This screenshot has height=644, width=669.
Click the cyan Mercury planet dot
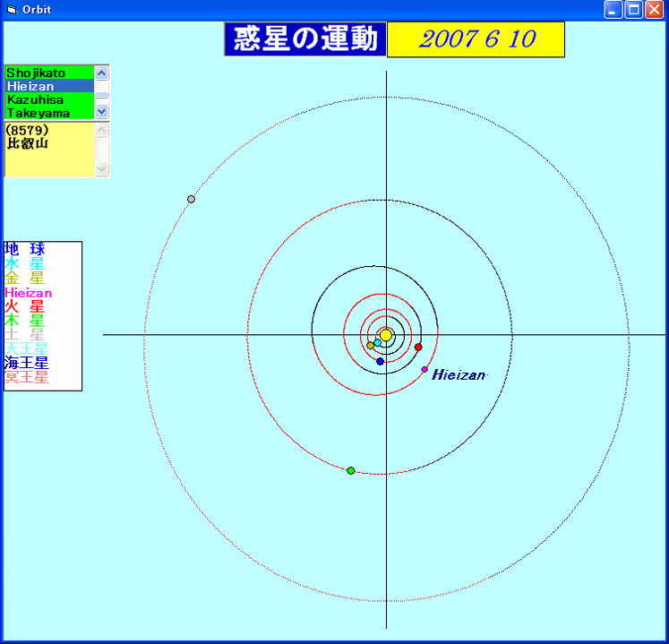(x=377, y=342)
